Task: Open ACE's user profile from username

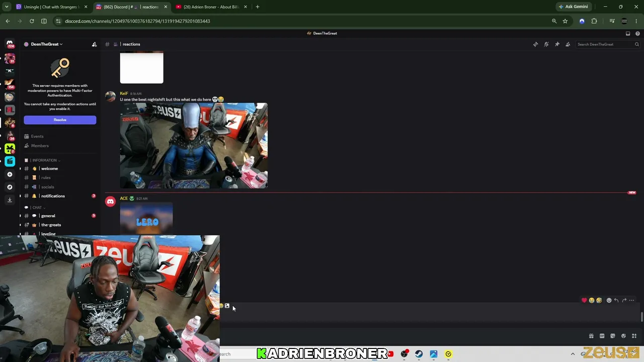Action: click(x=124, y=199)
